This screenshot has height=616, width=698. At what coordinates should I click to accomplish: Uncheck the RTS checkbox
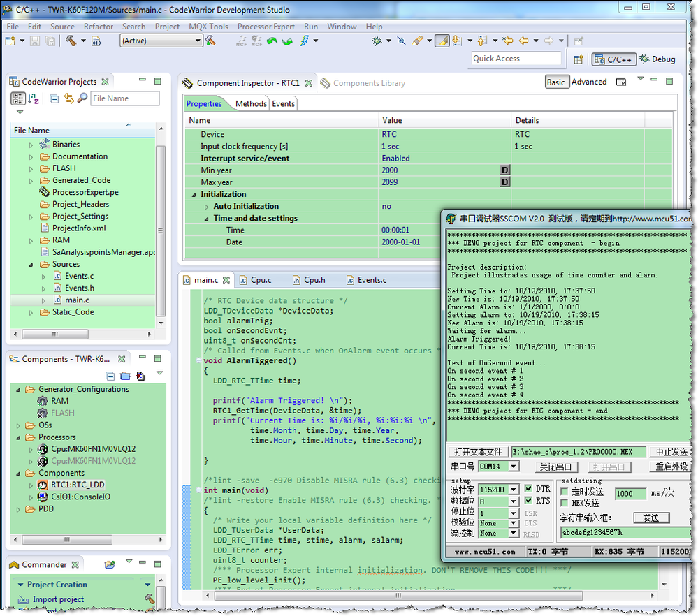click(x=528, y=500)
